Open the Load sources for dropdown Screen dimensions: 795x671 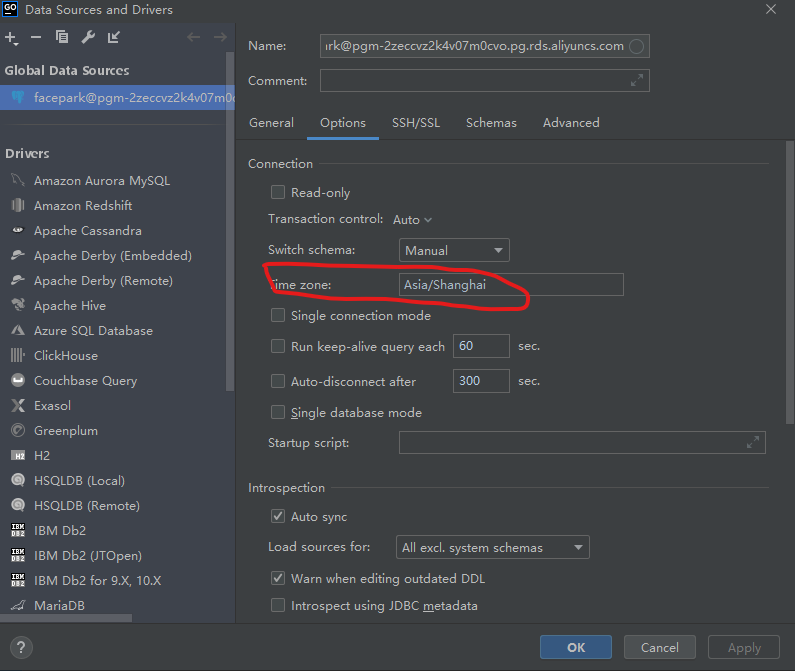492,547
